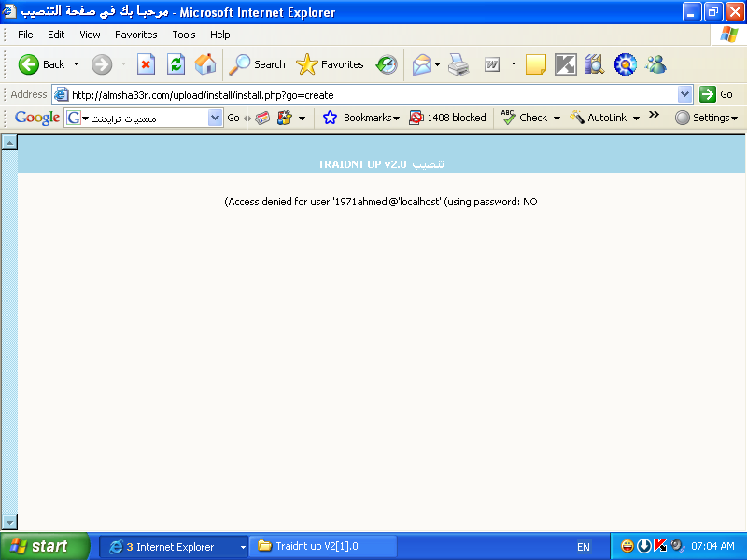The image size is (747, 560).
Task: Refresh the current page
Action: click(176, 64)
